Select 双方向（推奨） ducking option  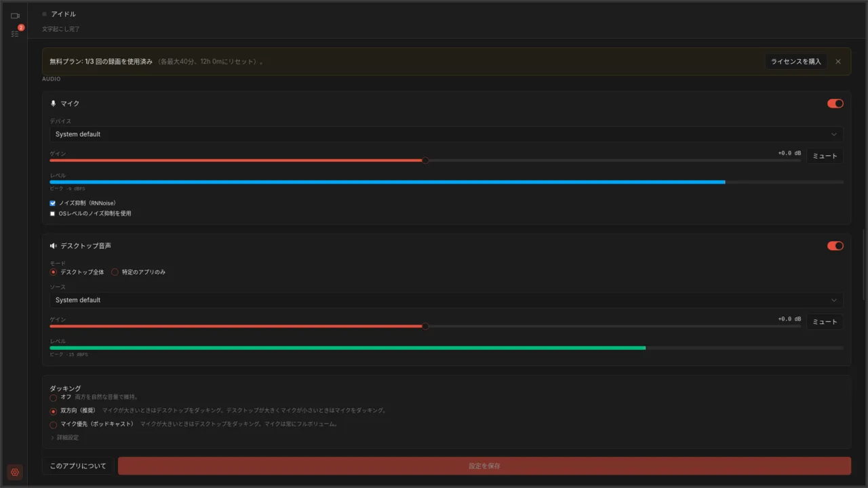(54, 411)
